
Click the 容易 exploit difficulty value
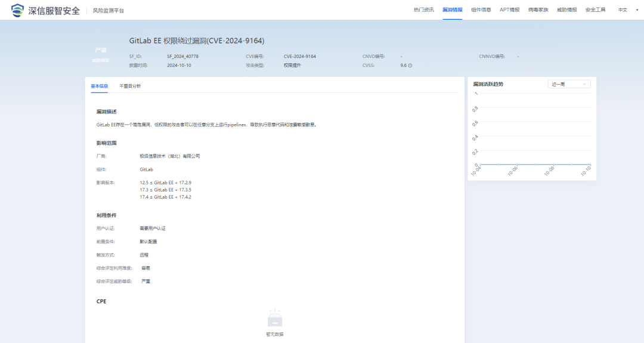click(146, 268)
